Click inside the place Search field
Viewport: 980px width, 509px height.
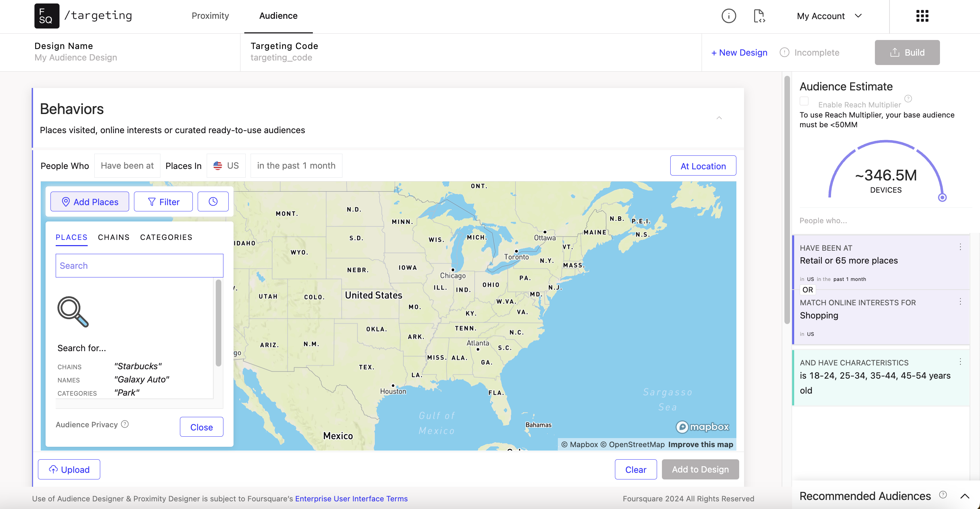coord(139,265)
